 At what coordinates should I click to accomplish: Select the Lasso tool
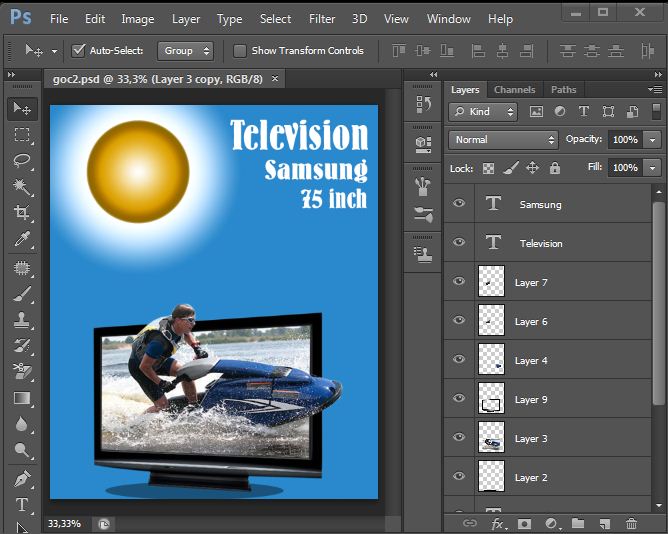point(22,160)
